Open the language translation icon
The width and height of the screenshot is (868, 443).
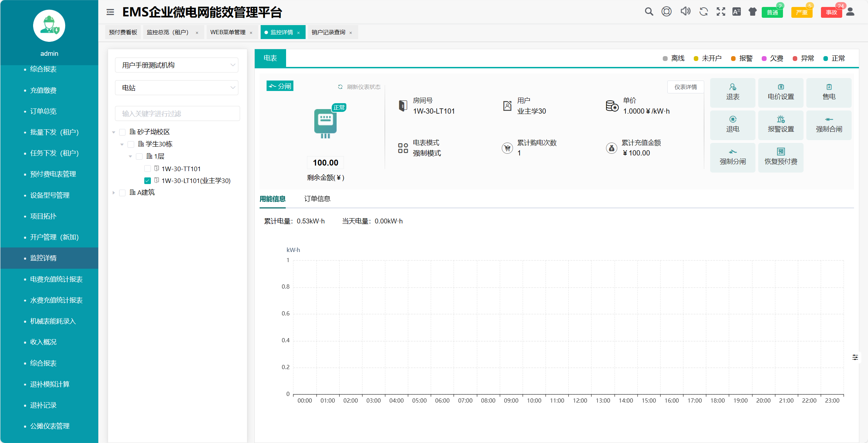click(x=737, y=12)
